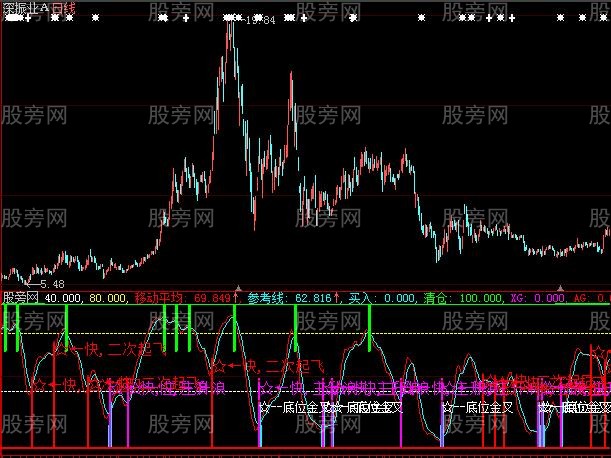Click the XG 0.000 indicator readout
The height and width of the screenshot is (458, 611).
(538, 299)
